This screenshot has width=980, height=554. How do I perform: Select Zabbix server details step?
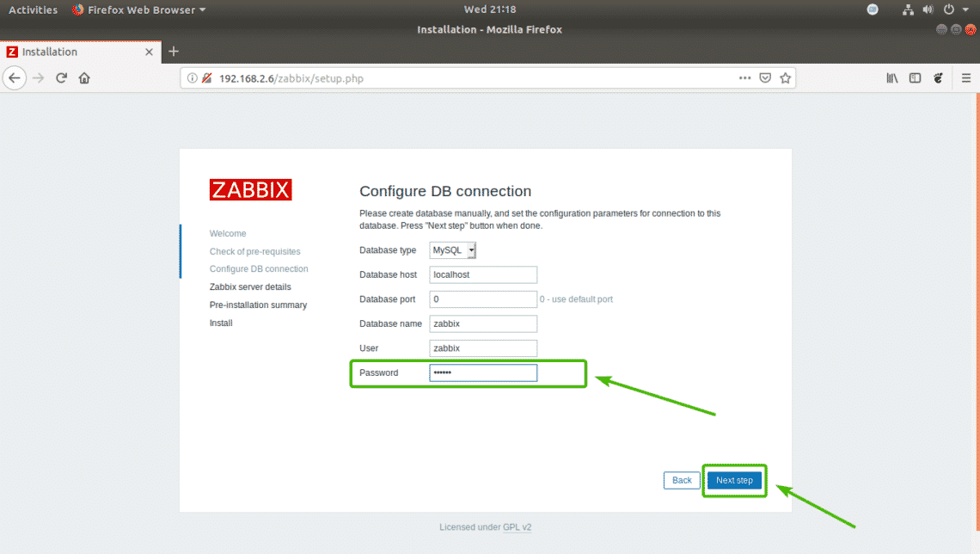point(250,287)
